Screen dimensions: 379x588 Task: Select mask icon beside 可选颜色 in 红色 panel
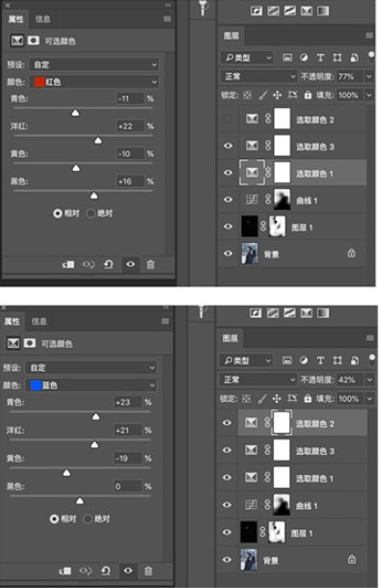tap(34, 40)
